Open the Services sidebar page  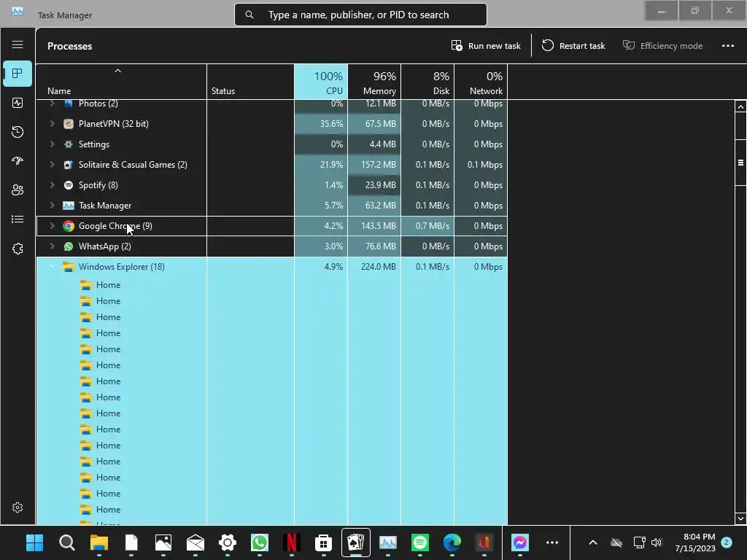click(18, 249)
